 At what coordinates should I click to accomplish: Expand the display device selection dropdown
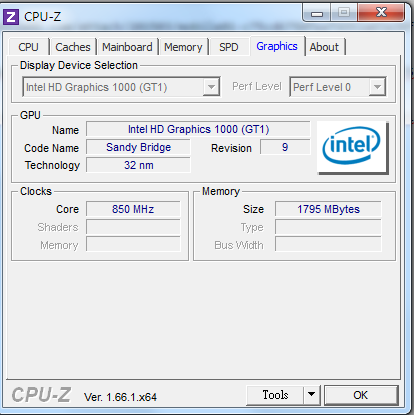(x=211, y=87)
